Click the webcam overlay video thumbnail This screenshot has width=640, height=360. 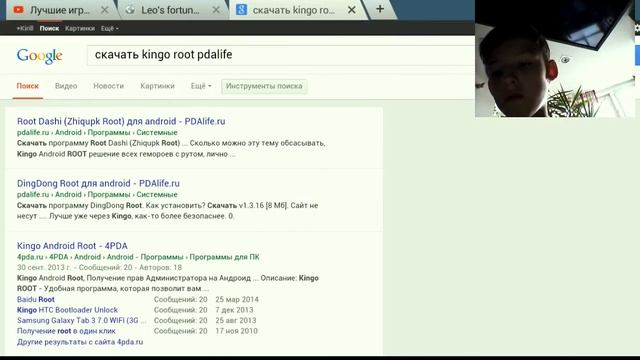[555, 59]
